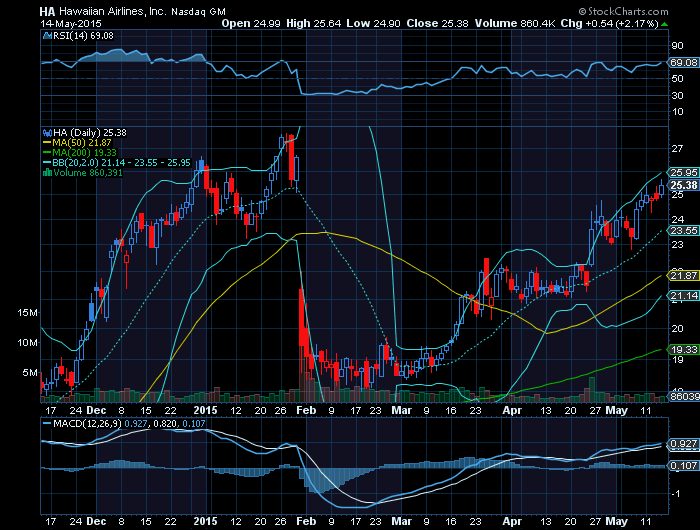This screenshot has height=530, width=700.
Task: Click the price axis 20 label
Action: click(x=677, y=329)
